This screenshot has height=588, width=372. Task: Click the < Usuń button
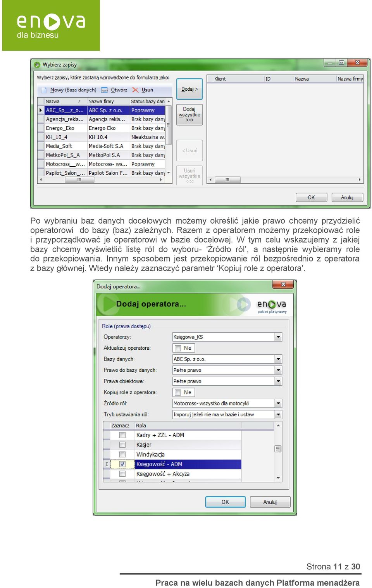pyautogui.click(x=189, y=151)
